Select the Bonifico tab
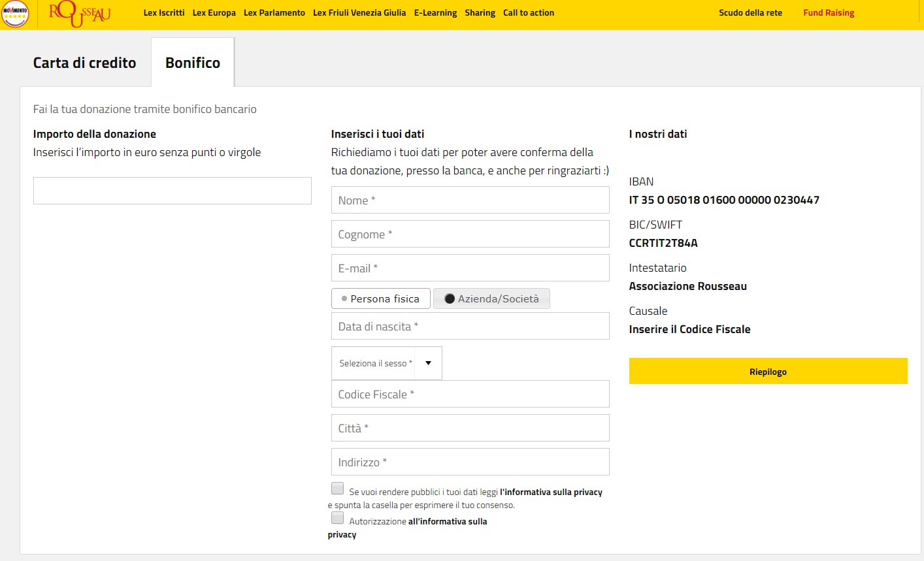Image resolution: width=924 pixels, height=561 pixels. pyautogui.click(x=193, y=63)
